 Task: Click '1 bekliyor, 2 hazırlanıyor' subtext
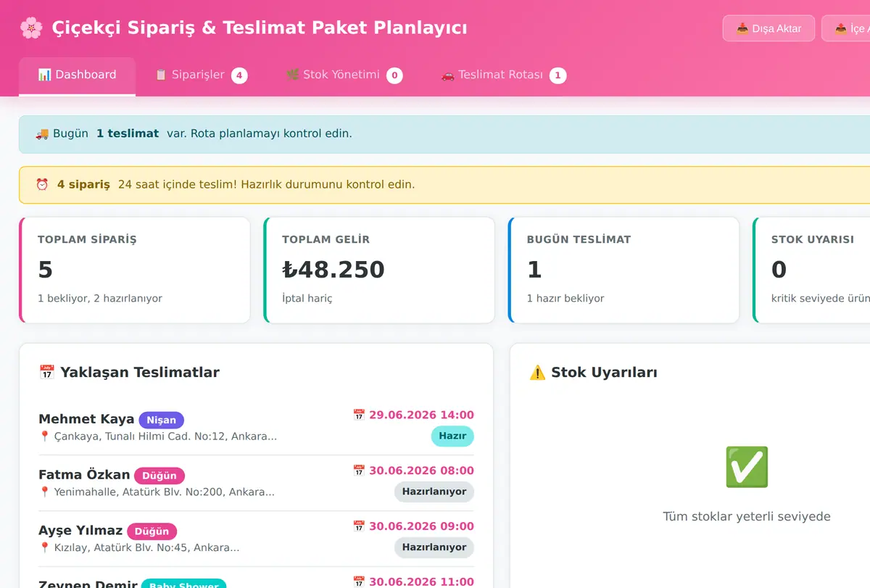(100, 298)
